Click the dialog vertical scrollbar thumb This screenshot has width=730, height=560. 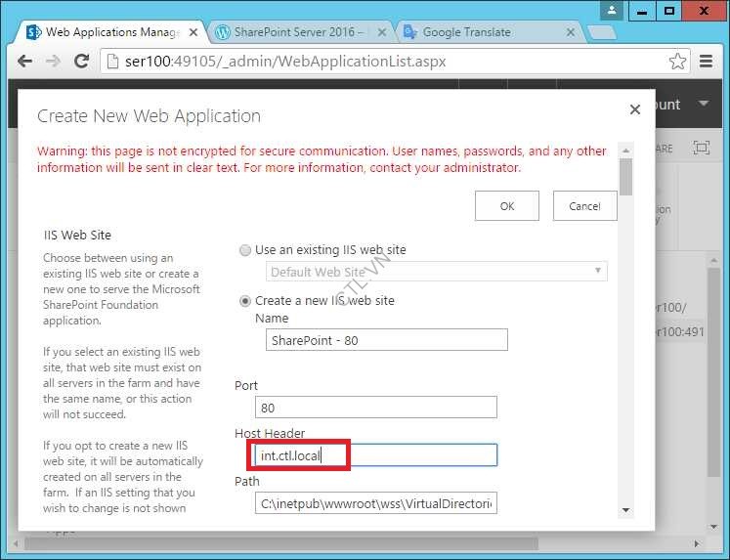pos(625,178)
